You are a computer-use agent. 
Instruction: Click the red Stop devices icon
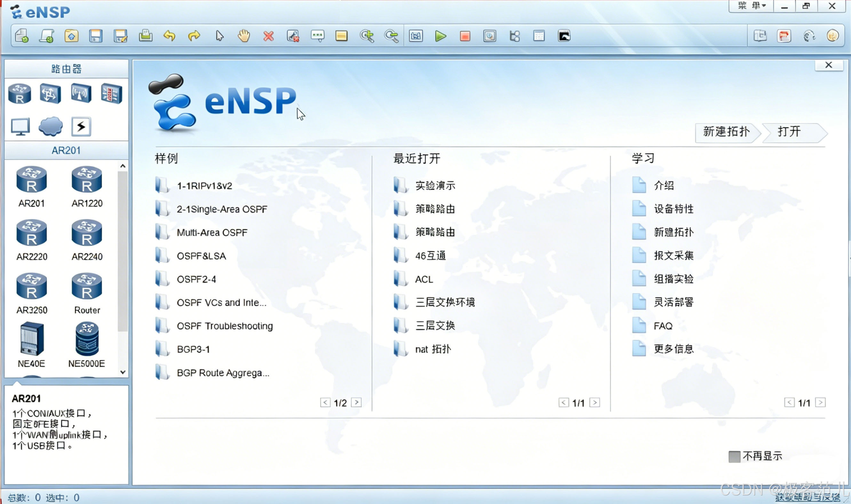pyautogui.click(x=465, y=36)
